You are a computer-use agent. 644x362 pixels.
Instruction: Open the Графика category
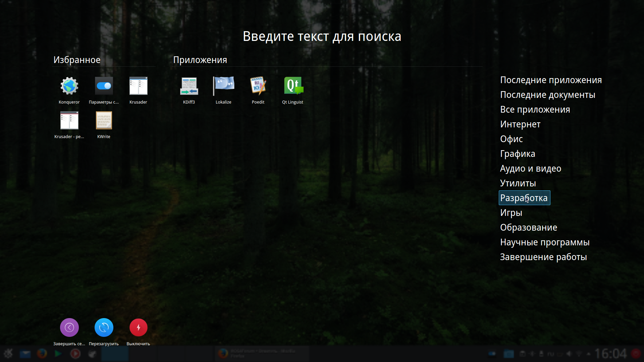tap(517, 154)
